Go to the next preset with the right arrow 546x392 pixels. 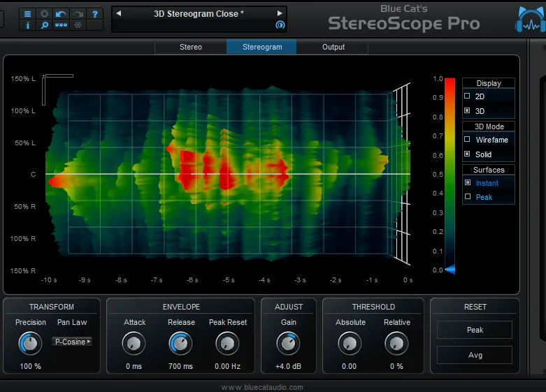point(280,13)
